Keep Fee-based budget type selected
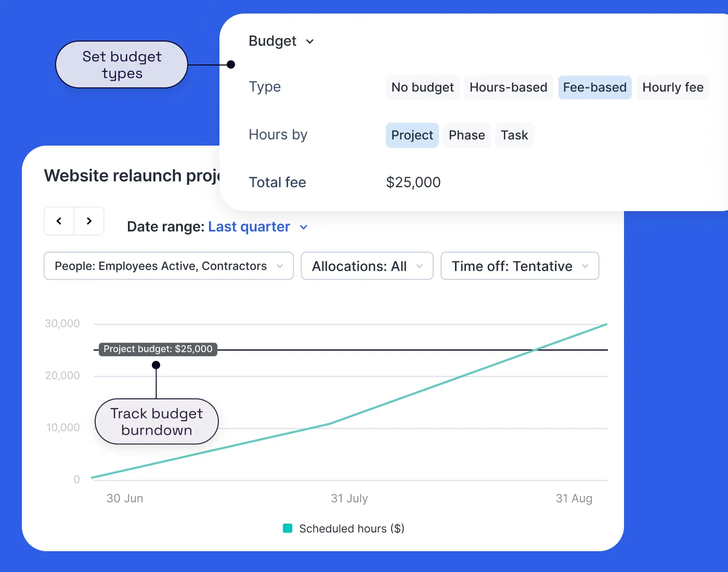 (595, 87)
